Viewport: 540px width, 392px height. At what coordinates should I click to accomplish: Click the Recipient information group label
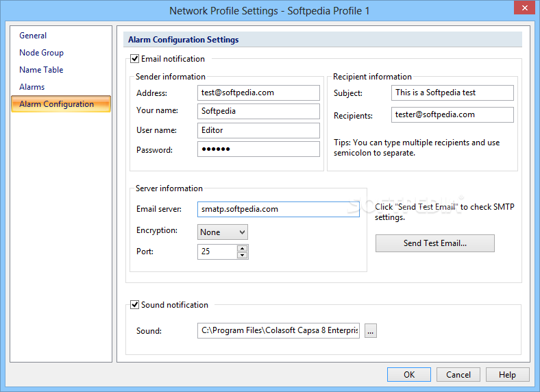tap(372, 77)
